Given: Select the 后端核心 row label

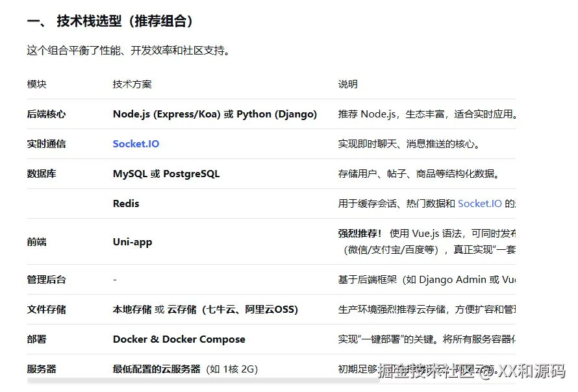Looking at the screenshot, I should 47,114.
